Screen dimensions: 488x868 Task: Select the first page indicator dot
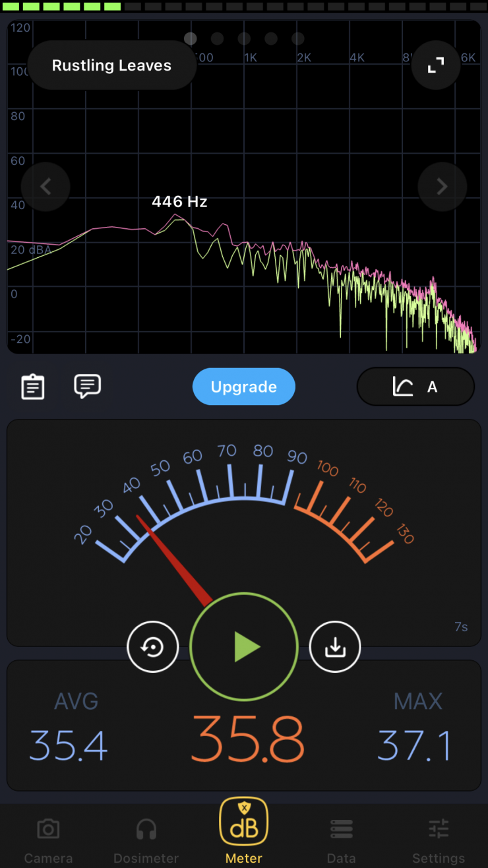[191, 39]
